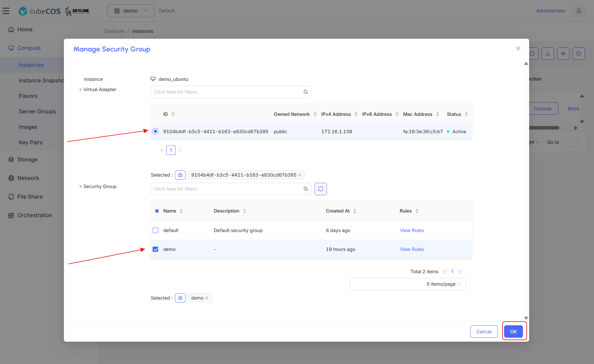Open the demo project dropdown
Image resolution: width=594 pixels, height=364 pixels.
(x=131, y=11)
